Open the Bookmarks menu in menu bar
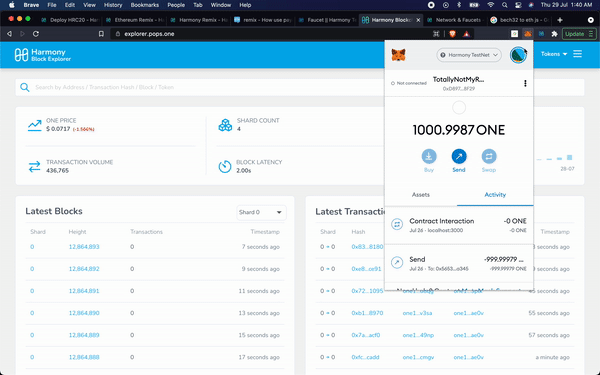 click(x=144, y=5)
